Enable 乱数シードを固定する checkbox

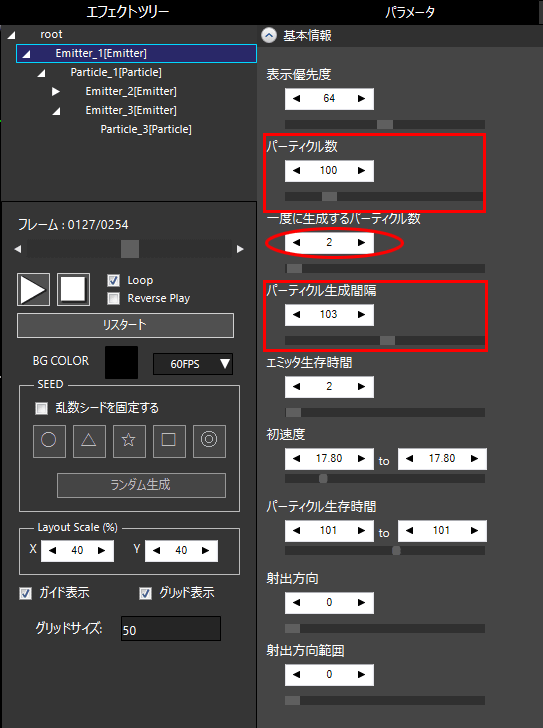pos(42,409)
